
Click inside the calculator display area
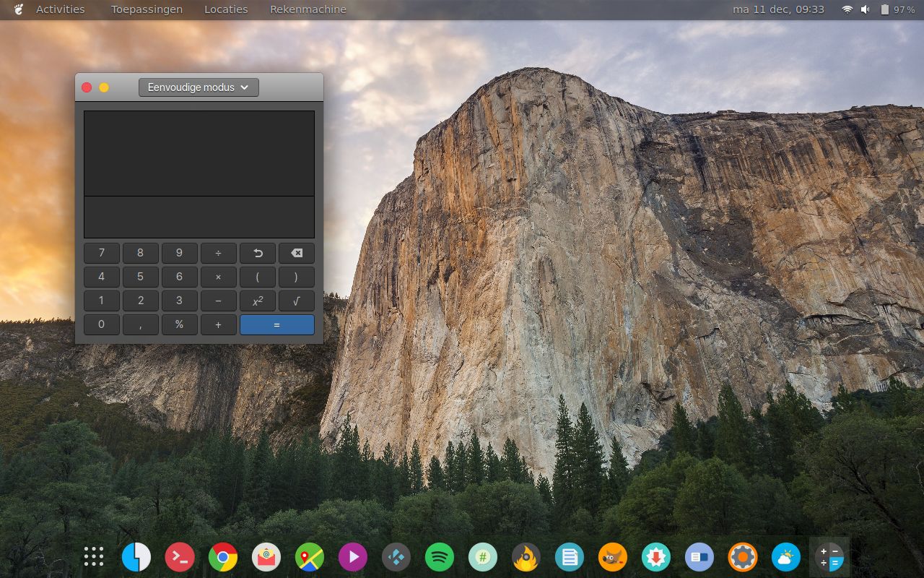(199, 153)
